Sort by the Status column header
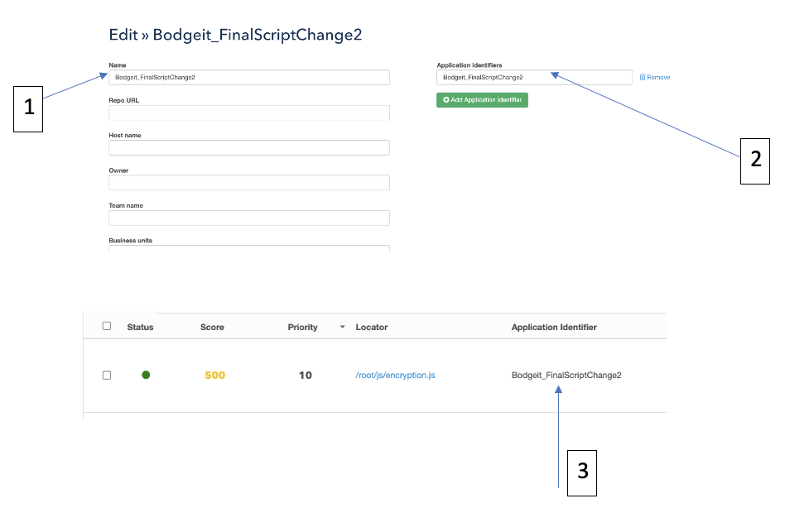785x532 pixels. pos(140,327)
